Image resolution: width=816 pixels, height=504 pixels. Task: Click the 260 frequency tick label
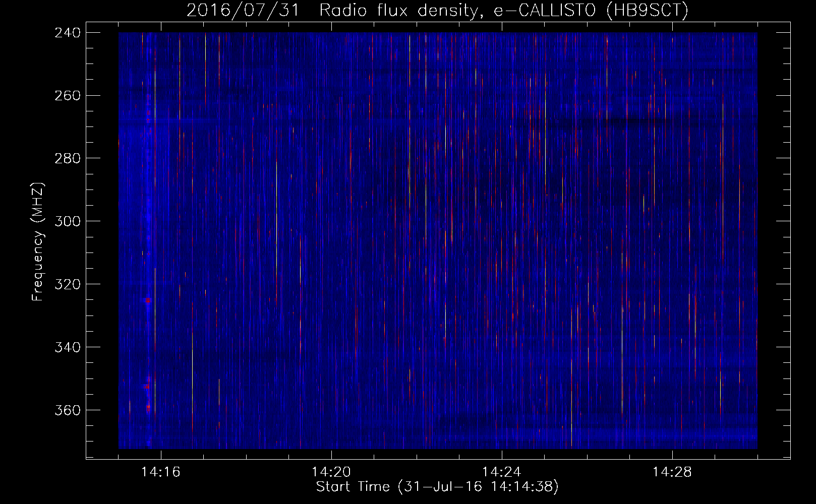68,96
